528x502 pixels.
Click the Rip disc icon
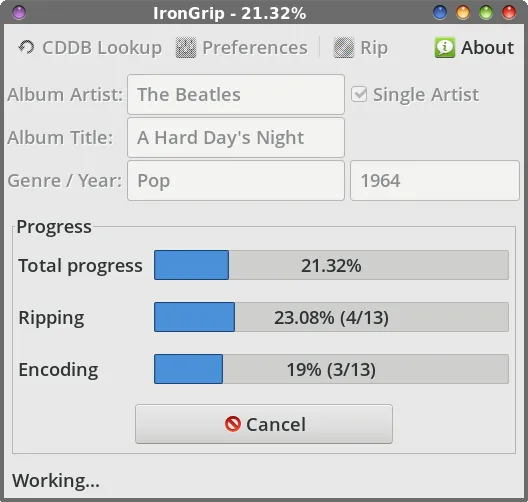(x=344, y=47)
